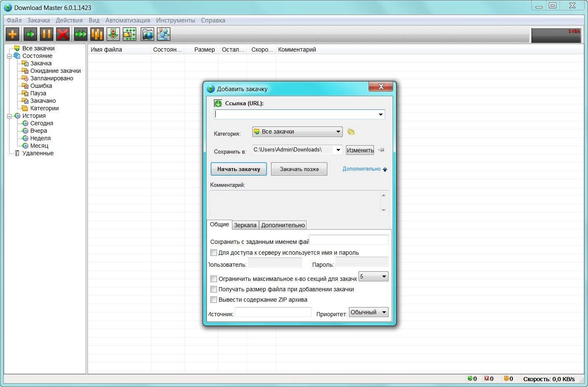Click the max simultaneous downloads icon with number 3
The width and height of the screenshot is (588, 387).
click(x=130, y=34)
